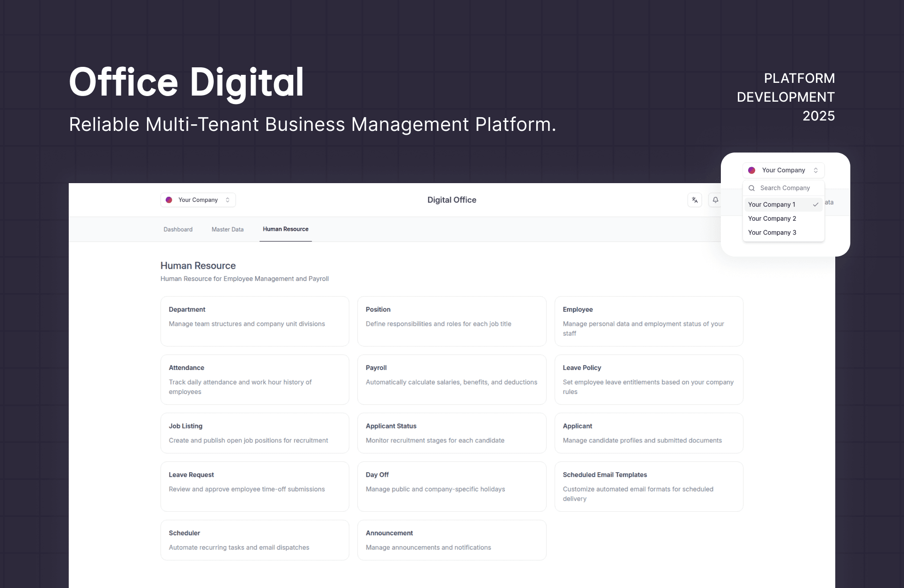Open the Master Data tab
The width and height of the screenshot is (904, 588).
tap(227, 229)
